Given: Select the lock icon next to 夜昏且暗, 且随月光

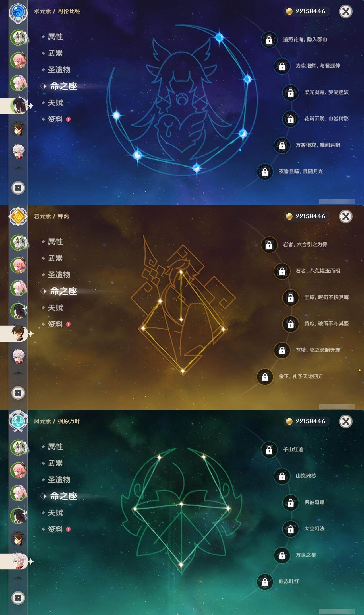Looking at the screenshot, I should 265,172.
